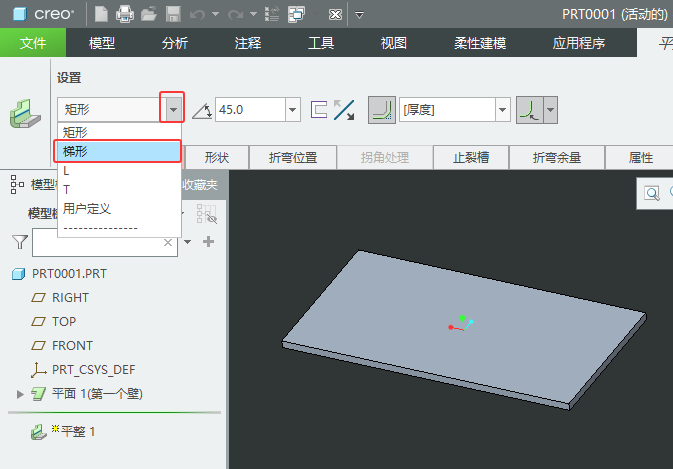Click the Close window X icon in toolbar

tap(335, 15)
